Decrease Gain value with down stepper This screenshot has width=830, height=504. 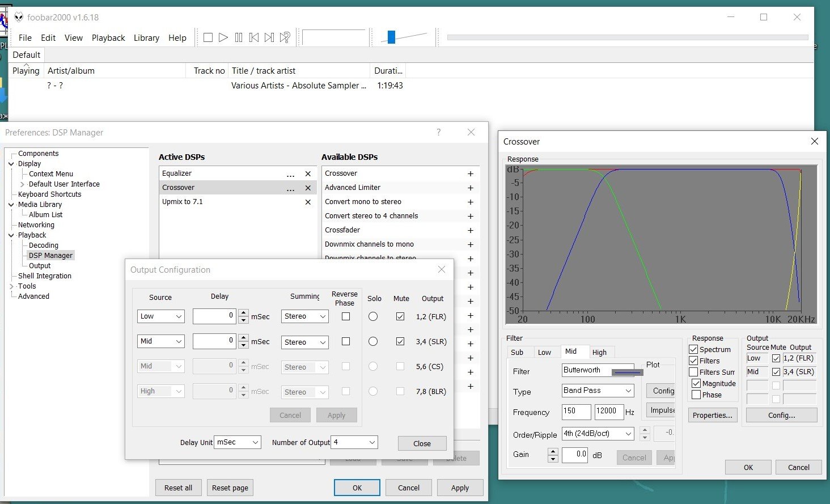(553, 459)
